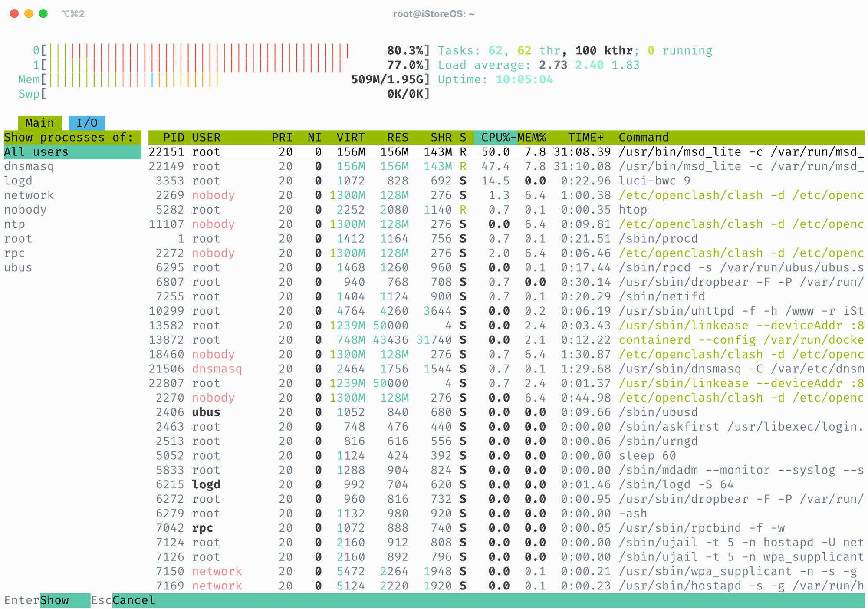The height and width of the screenshot is (609, 868).
Task: Click the yellow minimize window button
Action: 29,13
